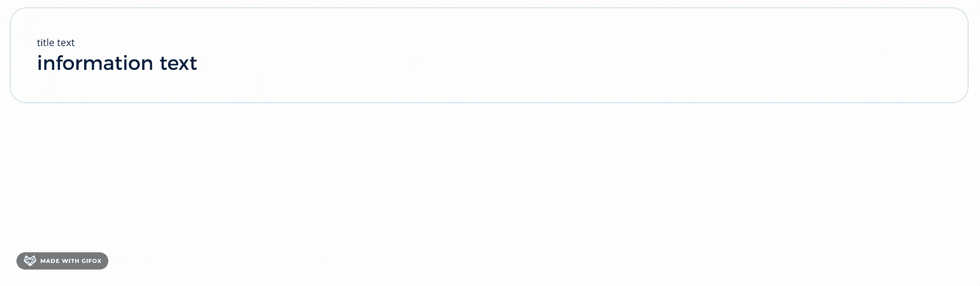
Task: Click the card's bottom-right rounded corner border
Action: [x=963, y=97]
